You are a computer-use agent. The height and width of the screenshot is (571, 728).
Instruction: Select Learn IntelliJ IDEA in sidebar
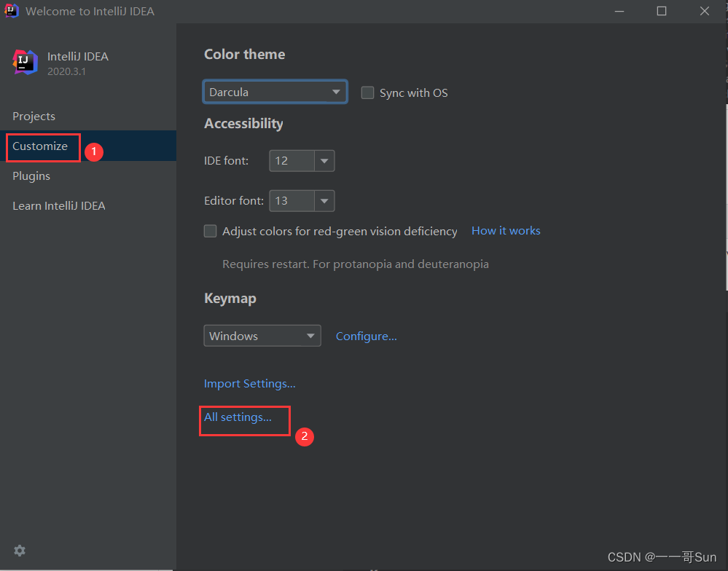coord(59,205)
